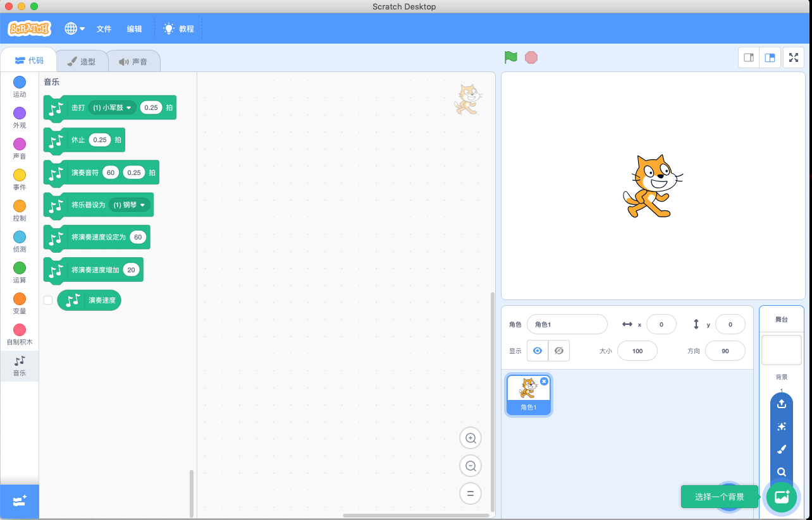Screen dimensions: 812x520
Task: Select the 音乐 extension category
Action: click(x=20, y=366)
